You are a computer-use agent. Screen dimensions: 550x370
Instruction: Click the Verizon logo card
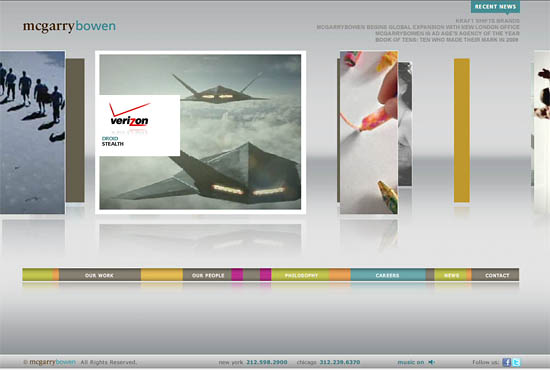pyautogui.click(x=138, y=126)
